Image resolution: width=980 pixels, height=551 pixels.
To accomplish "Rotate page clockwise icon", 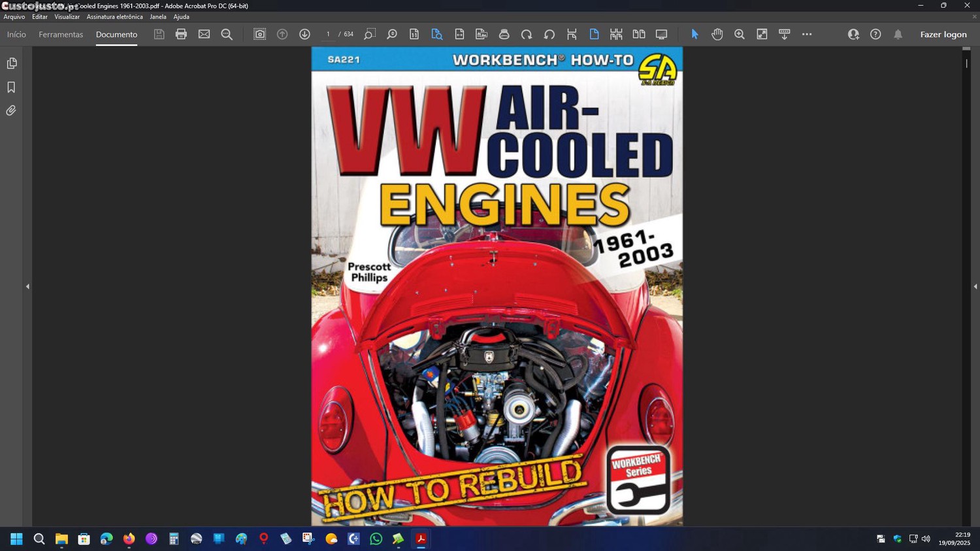I will click(527, 34).
